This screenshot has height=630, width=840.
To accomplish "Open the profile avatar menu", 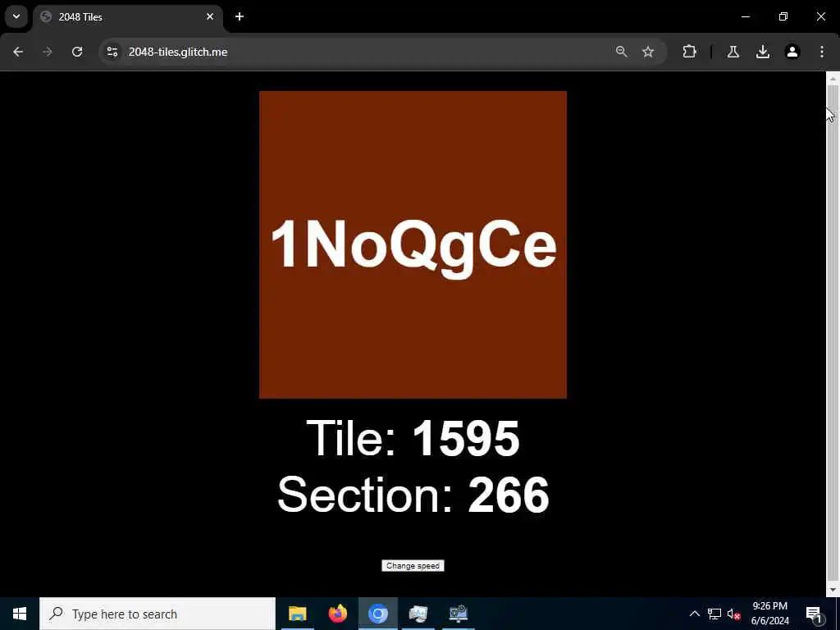I will 792,52.
